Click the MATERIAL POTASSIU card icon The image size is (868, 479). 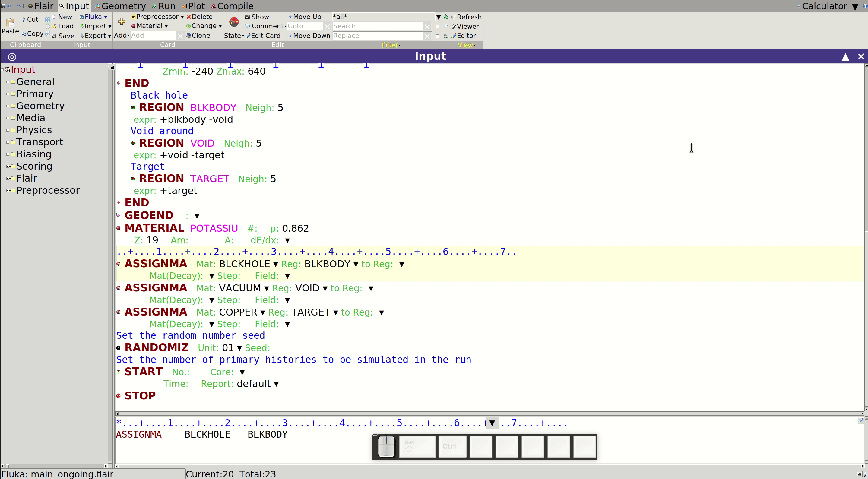pos(119,228)
